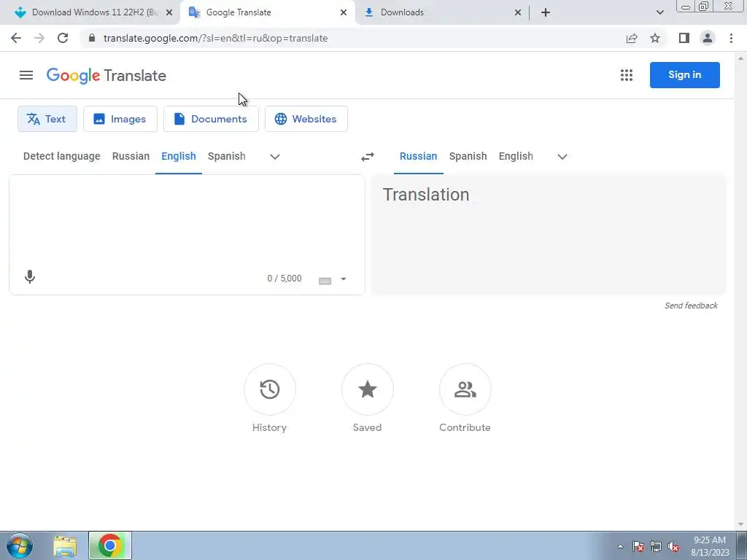Close the Google Translate tab
This screenshot has width=747, height=560.
[x=344, y=12]
